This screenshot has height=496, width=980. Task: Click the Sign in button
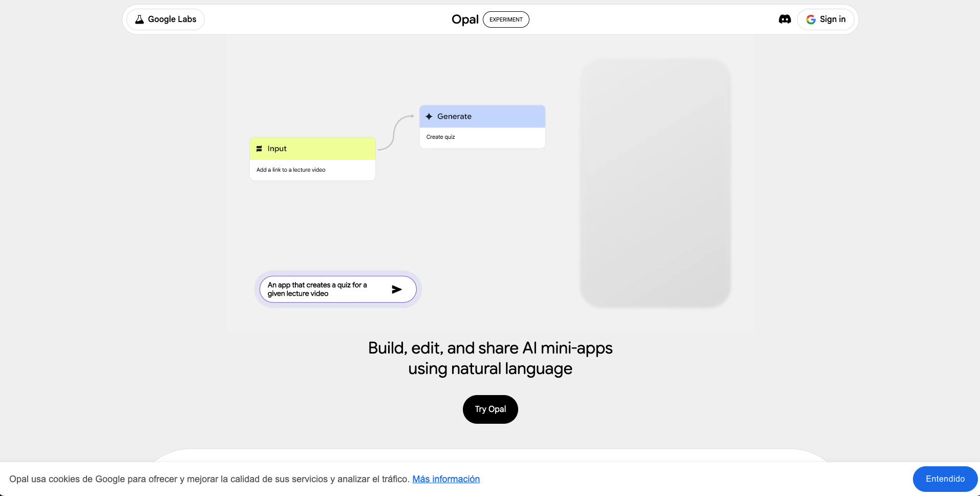pos(825,19)
